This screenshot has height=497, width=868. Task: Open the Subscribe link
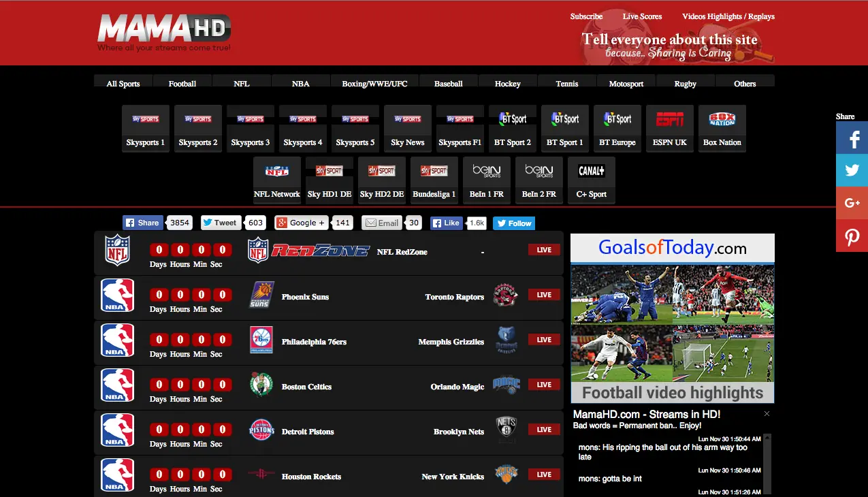[586, 16]
